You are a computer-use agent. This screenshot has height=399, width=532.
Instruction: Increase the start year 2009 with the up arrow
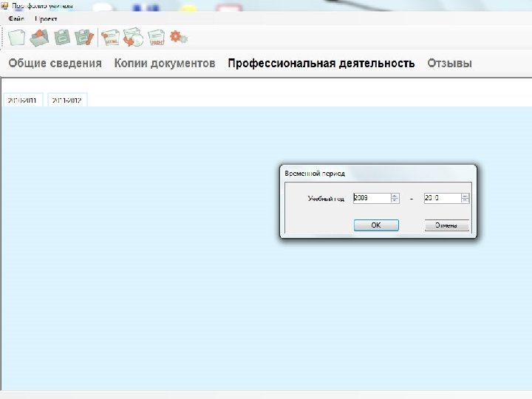395,196
